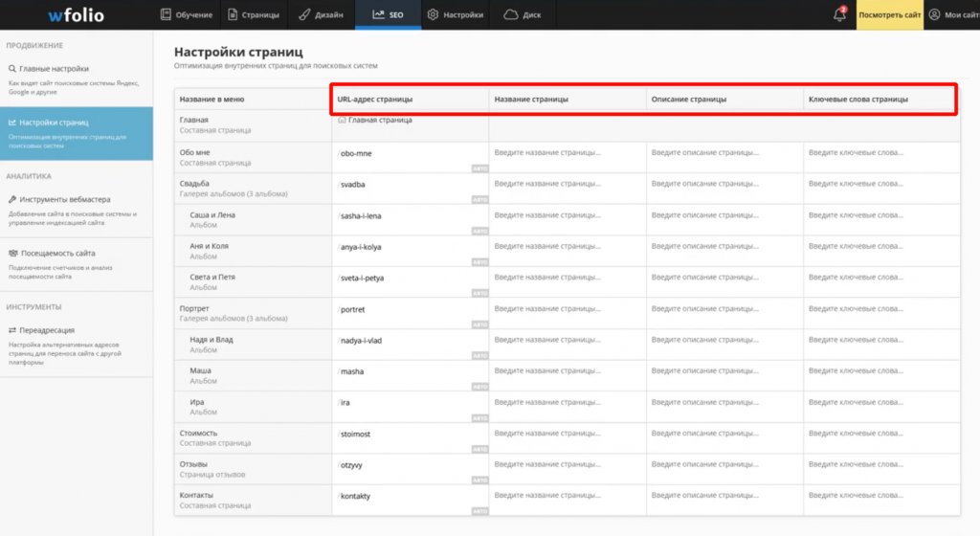980x536 pixels.
Task: Open the Диск cloud icon tab
Action: (x=511, y=14)
